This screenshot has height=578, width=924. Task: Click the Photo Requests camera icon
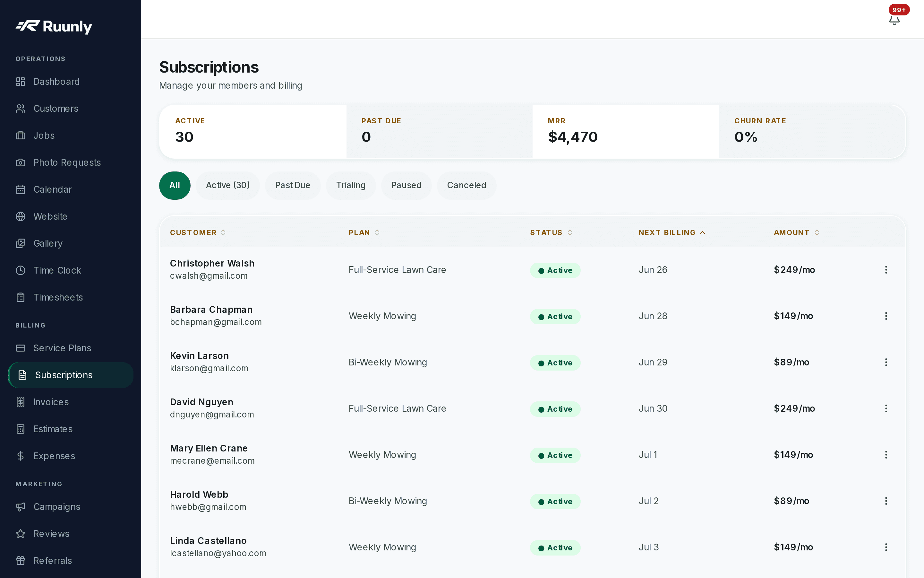21,162
